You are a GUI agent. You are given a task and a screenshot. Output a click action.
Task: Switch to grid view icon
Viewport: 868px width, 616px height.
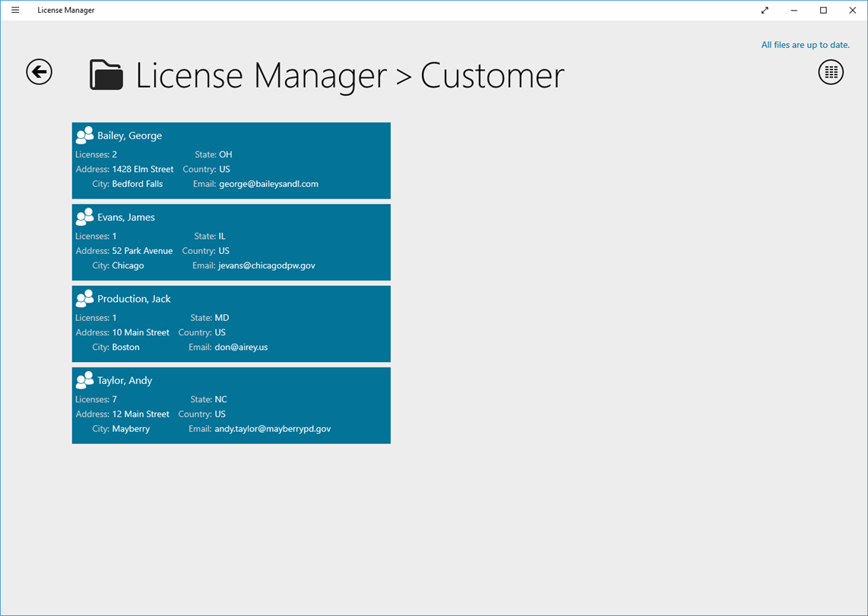pyautogui.click(x=831, y=72)
